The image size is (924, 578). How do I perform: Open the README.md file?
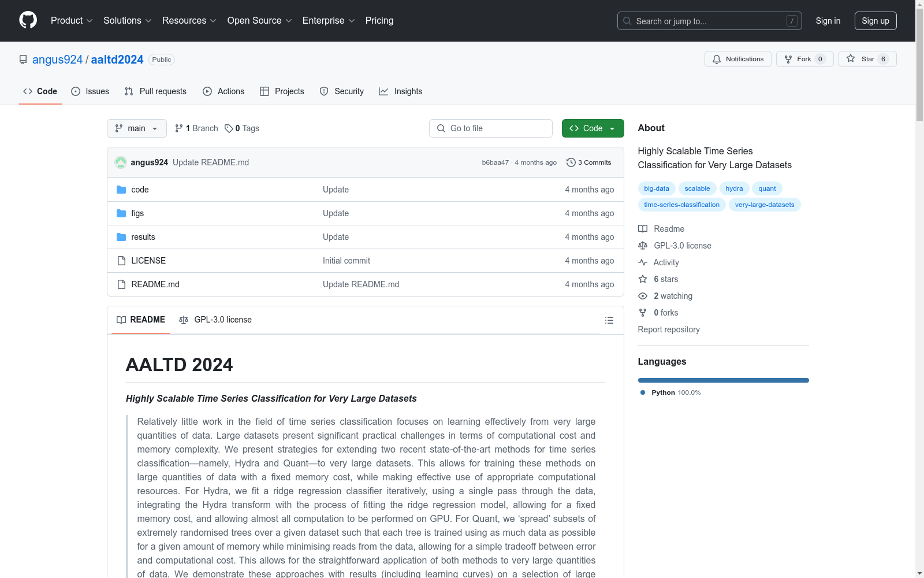click(155, 284)
